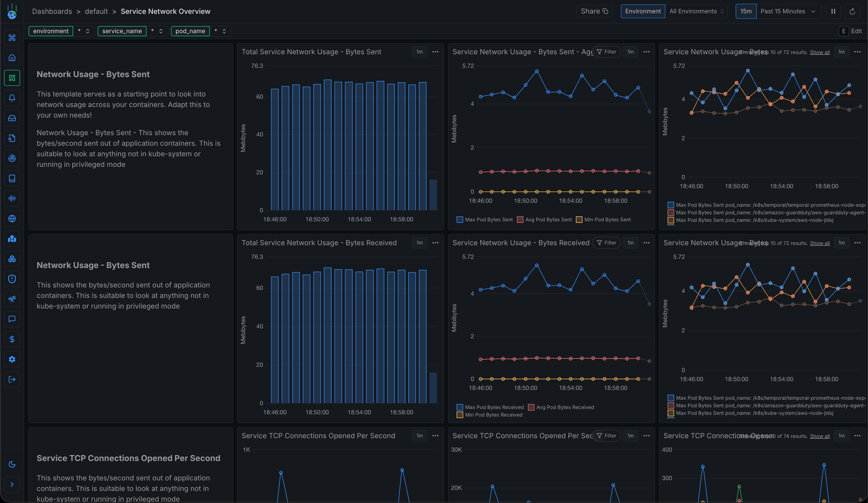Viewport: 868px width, 503px height.
Task: Click Show all results link
Action: point(820,52)
